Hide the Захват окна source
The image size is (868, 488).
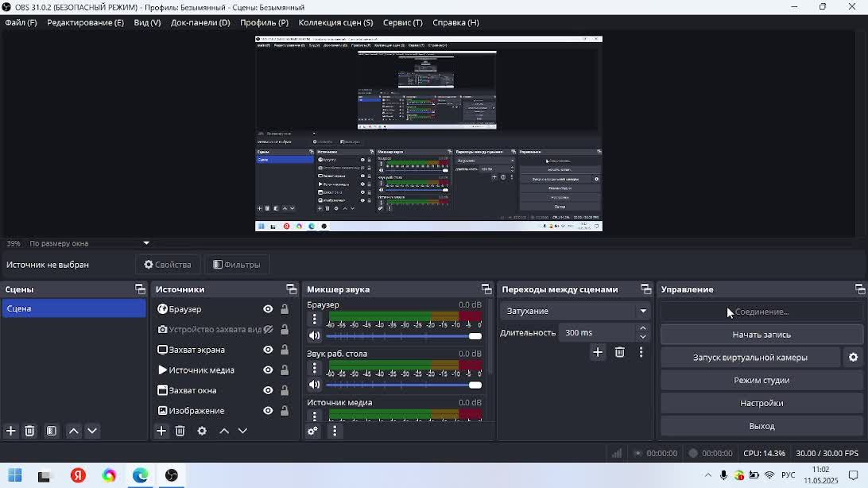click(268, 390)
